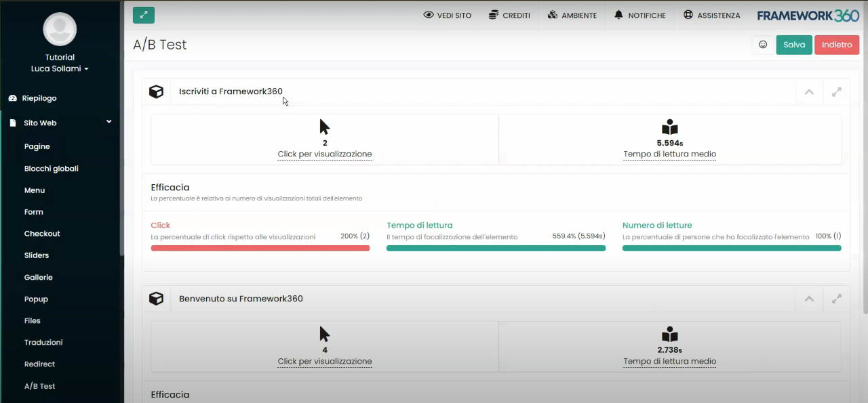868x403 pixels.
Task: Expand the Benvenuto su Framework360 panel fullscreen
Action: 837,299
